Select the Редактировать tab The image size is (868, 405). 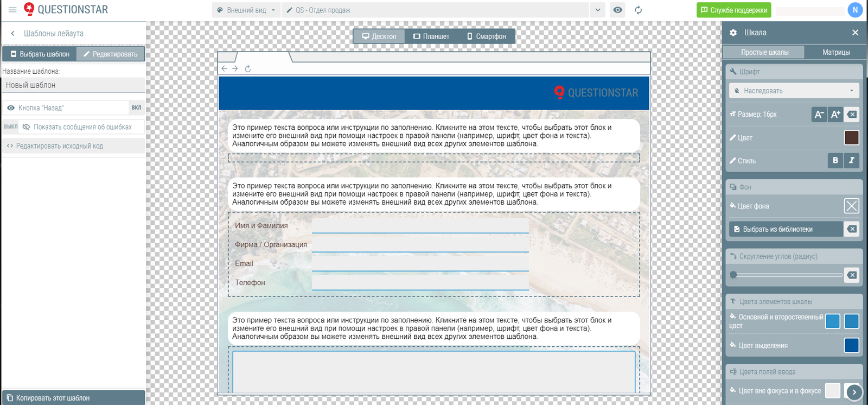pyautogui.click(x=111, y=54)
